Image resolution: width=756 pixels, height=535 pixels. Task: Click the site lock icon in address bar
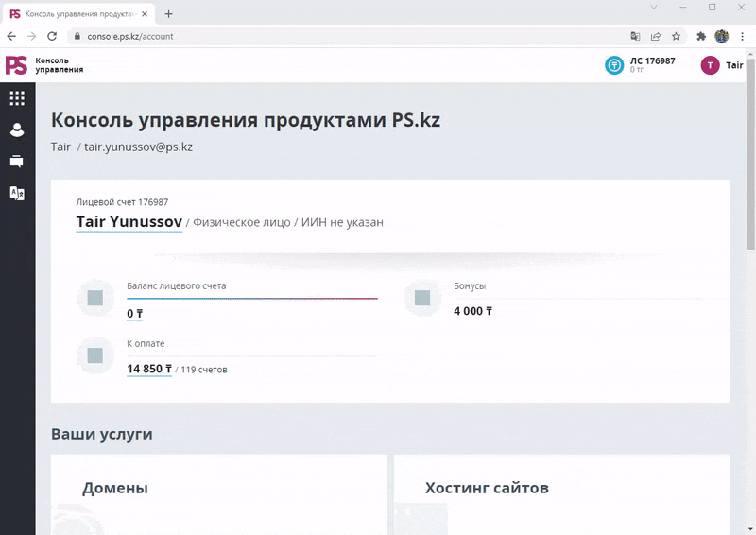click(x=77, y=36)
